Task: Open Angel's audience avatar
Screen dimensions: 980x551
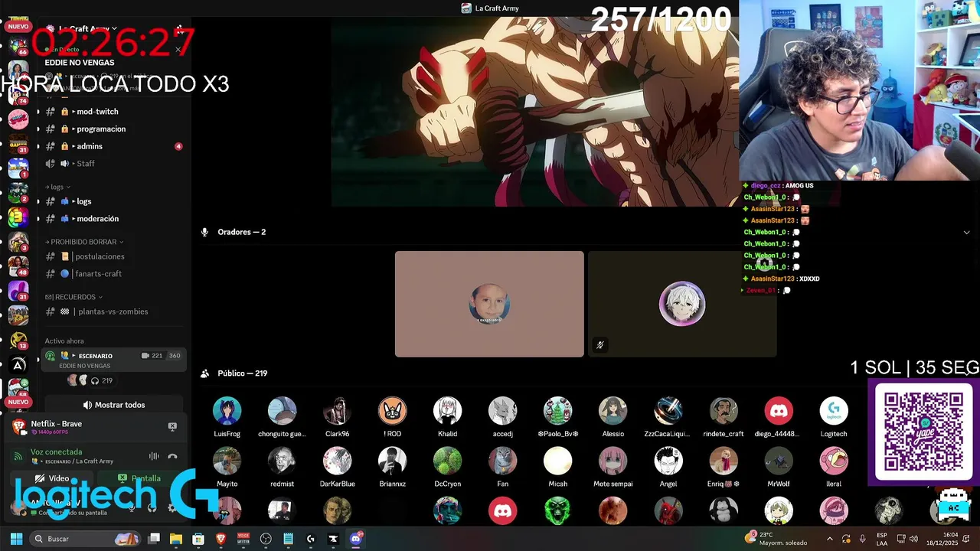Action: point(668,461)
